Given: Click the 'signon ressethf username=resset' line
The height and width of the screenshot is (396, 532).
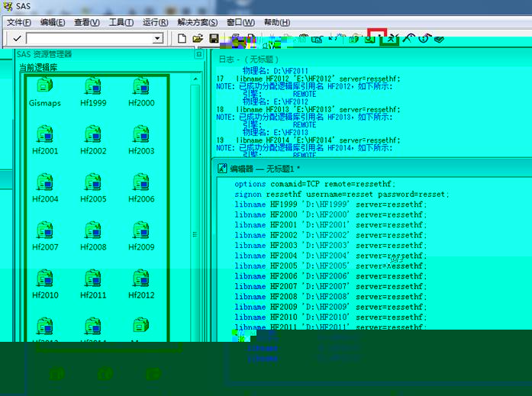Looking at the screenshot, I should coord(342,195).
